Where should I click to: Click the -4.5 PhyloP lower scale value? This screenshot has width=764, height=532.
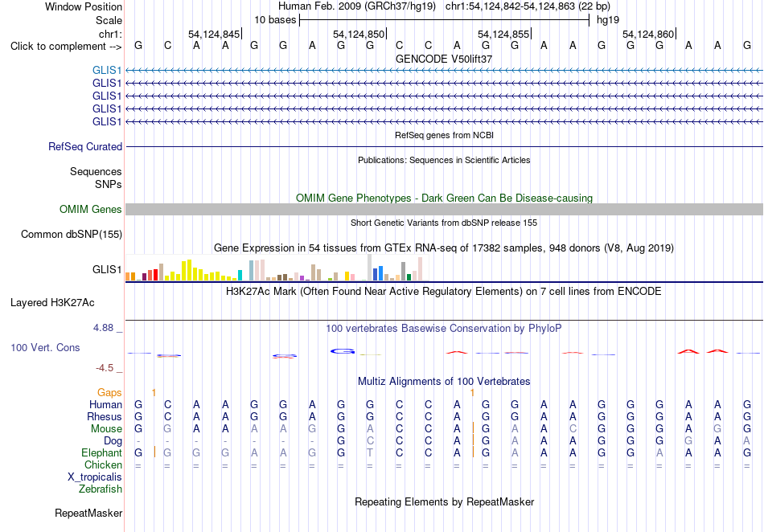(105, 368)
